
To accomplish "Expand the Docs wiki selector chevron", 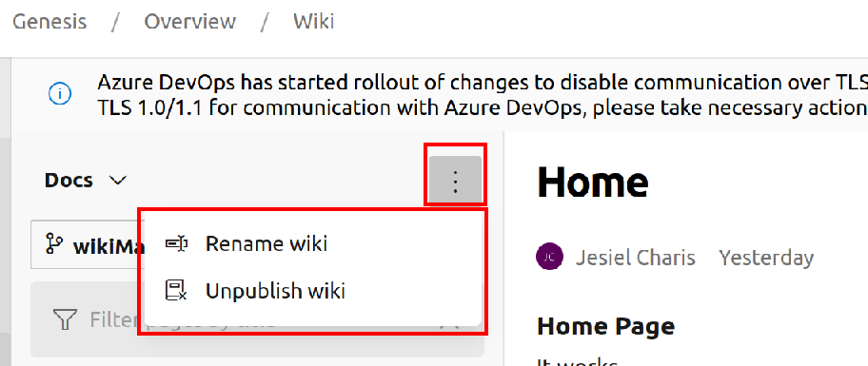I will [x=118, y=181].
